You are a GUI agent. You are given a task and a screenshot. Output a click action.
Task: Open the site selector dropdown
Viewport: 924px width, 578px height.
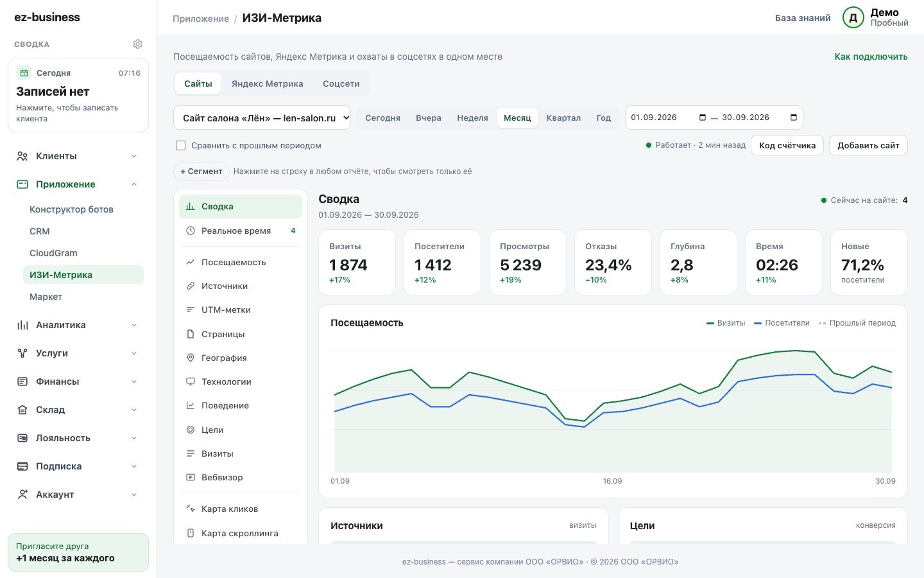262,118
